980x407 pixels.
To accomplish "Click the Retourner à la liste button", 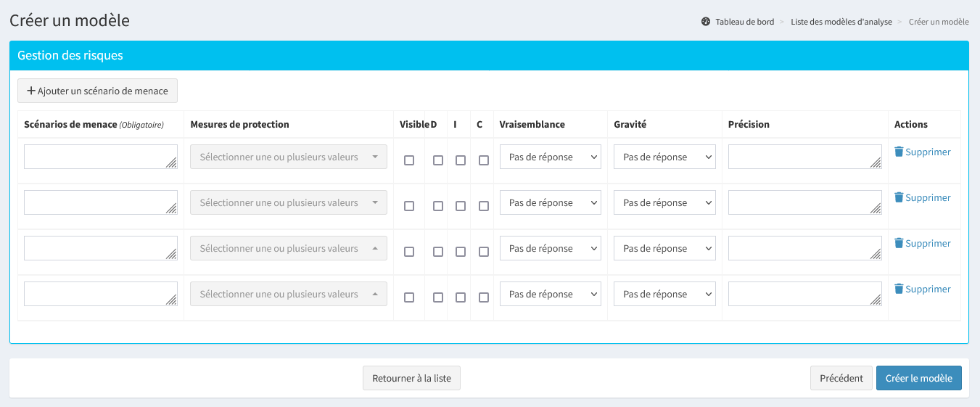I will tap(411, 378).
